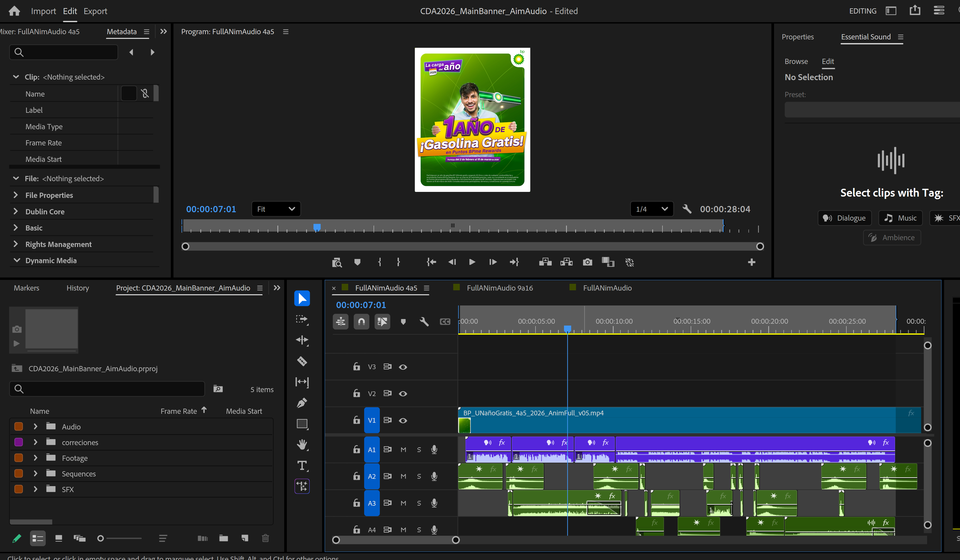Open timeline wrench display settings

[x=424, y=322]
